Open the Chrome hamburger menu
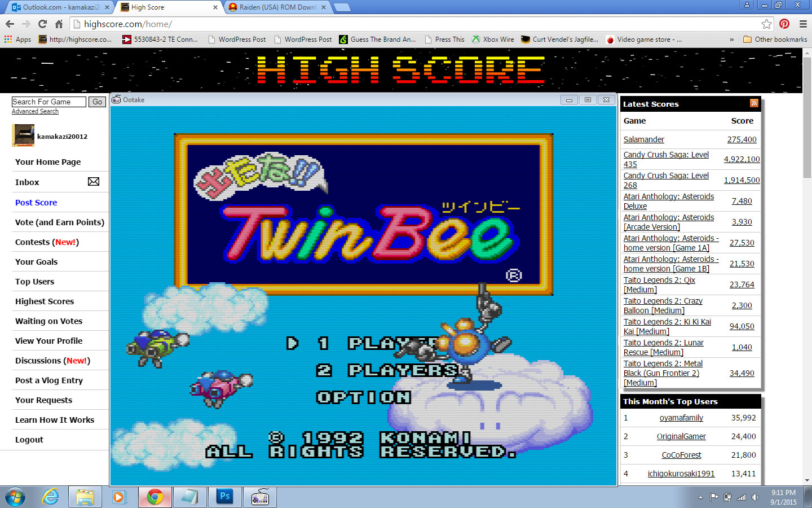The height and width of the screenshot is (508, 812). tap(803, 24)
